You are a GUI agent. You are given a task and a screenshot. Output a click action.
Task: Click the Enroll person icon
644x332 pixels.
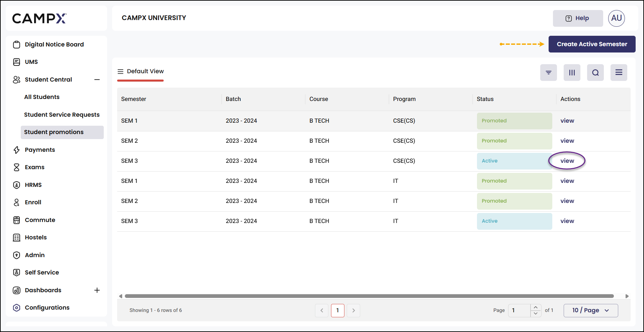tap(16, 202)
